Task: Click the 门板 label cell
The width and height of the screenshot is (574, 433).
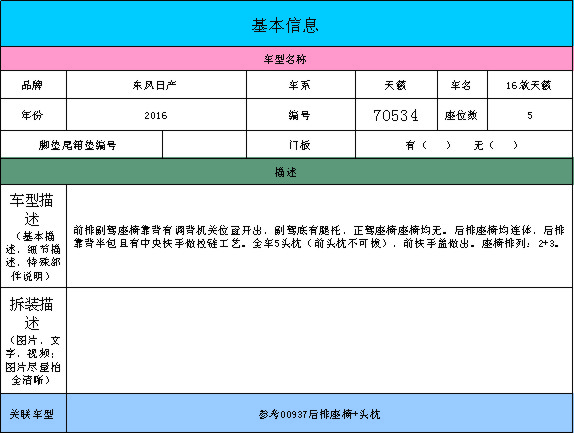Action: [301, 145]
